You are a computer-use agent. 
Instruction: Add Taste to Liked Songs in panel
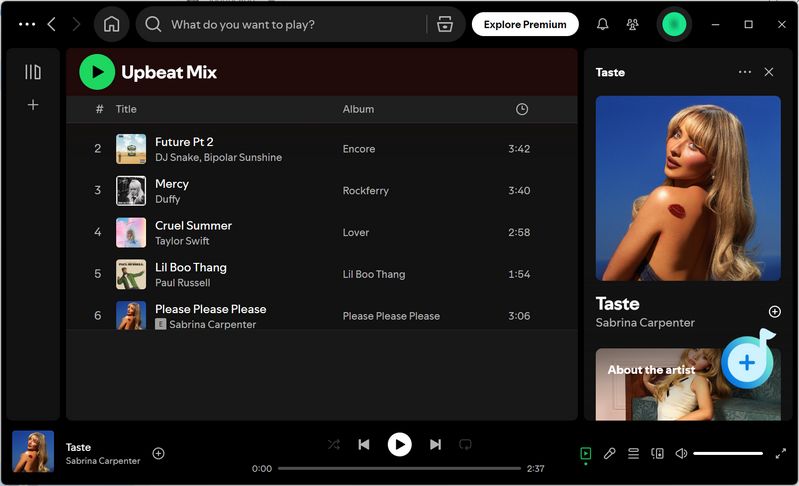click(774, 311)
